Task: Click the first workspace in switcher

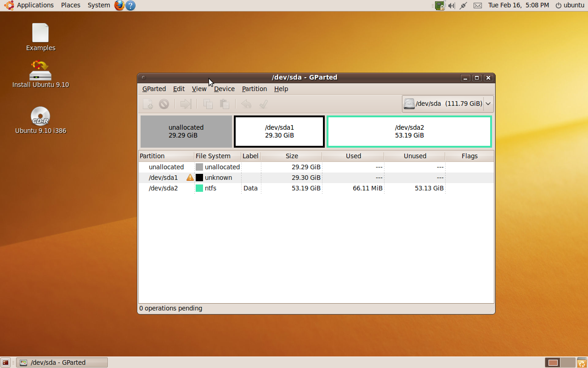Action: (x=553, y=362)
